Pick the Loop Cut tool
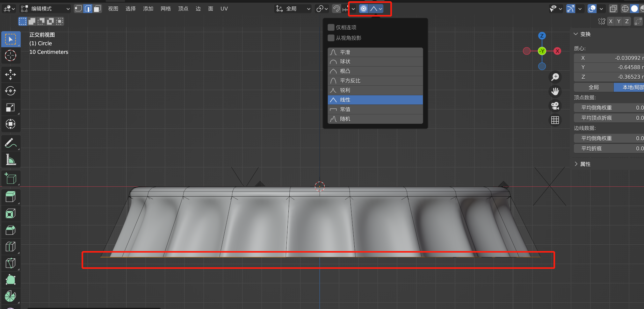The height and width of the screenshot is (309, 644). point(11,247)
